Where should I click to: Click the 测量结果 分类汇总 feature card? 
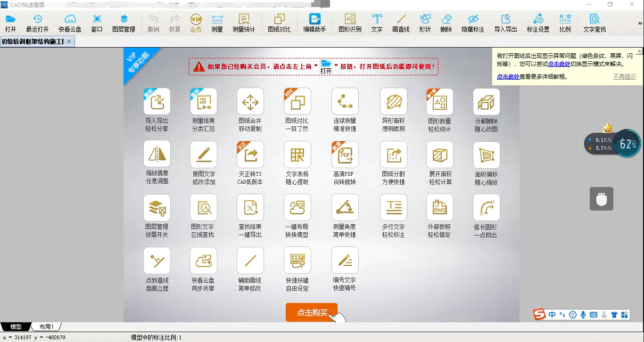[x=204, y=110]
